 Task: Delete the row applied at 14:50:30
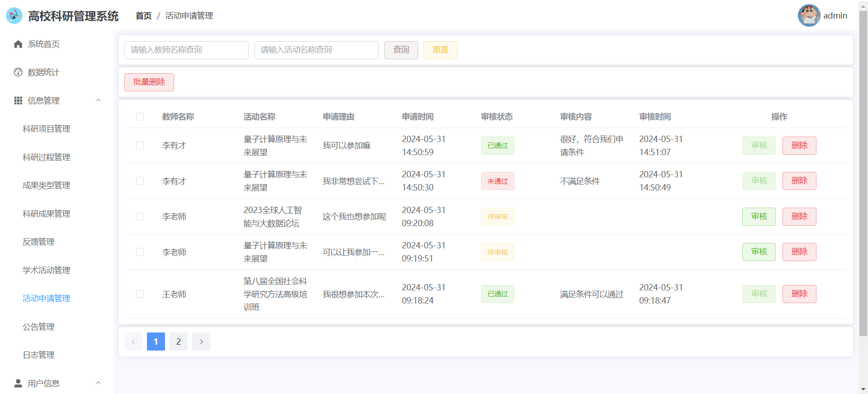pyautogui.click(x=799, y=180)
